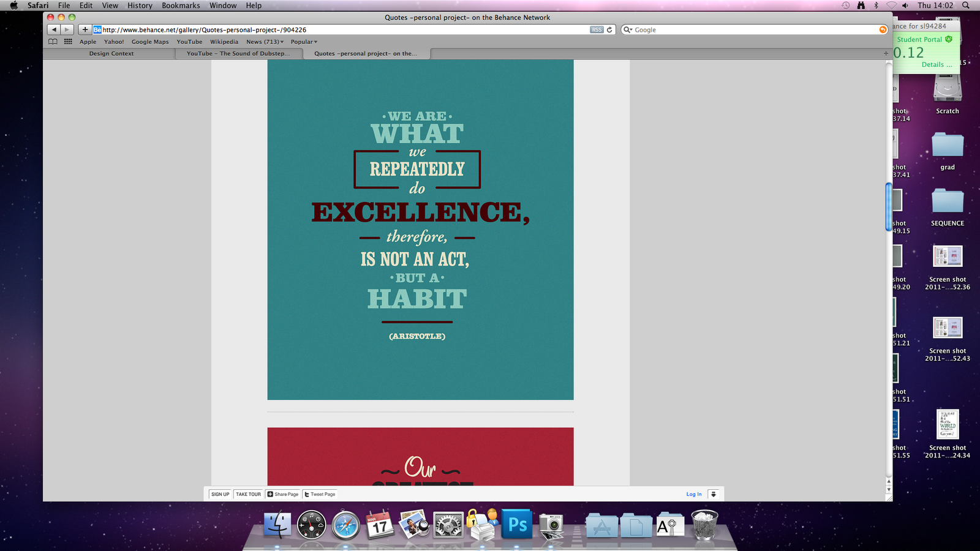Click the Bluetooth status icon
The height and width of the screenshot is (551, 980).
(x=876, y=6)
